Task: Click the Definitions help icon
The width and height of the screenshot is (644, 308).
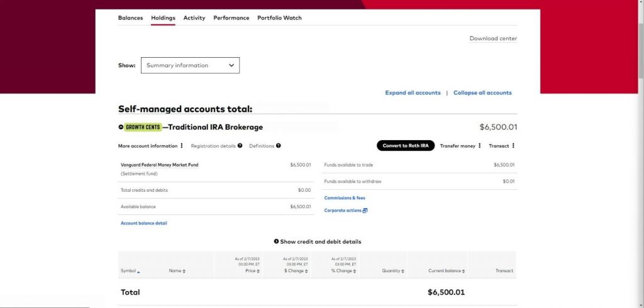Action: tap(279, 146)
